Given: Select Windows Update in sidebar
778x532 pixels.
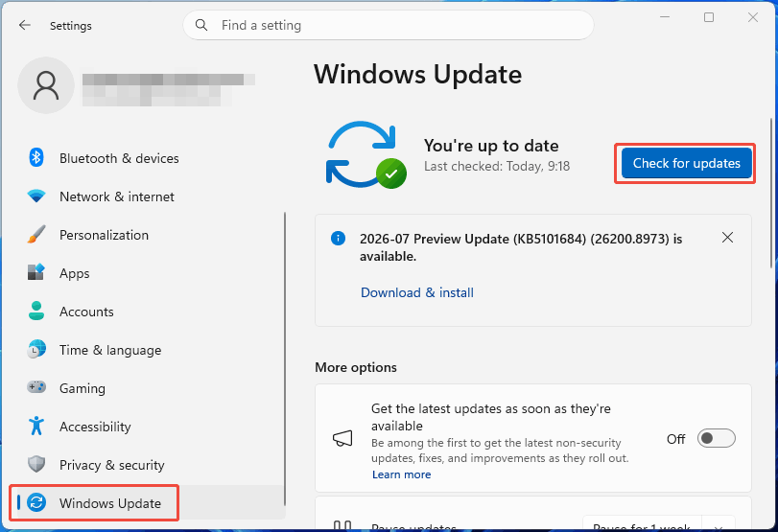Looking at the screenshot, I should pyautogui.click(x=148, y=502).
